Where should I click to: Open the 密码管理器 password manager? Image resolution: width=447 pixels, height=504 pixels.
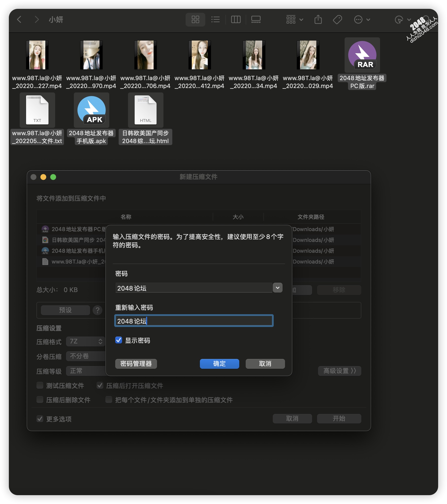(136, 364)
